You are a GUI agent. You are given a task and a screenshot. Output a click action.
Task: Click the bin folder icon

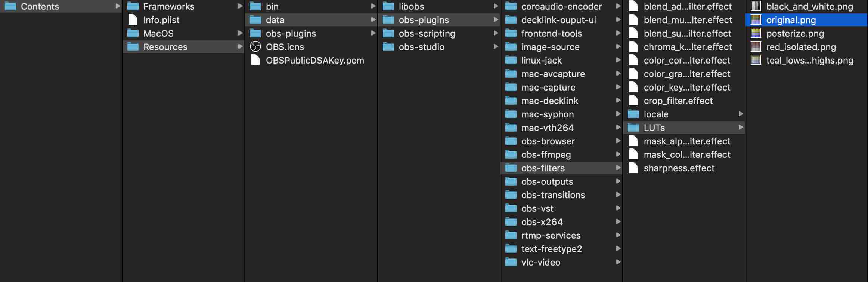[255, 6]
